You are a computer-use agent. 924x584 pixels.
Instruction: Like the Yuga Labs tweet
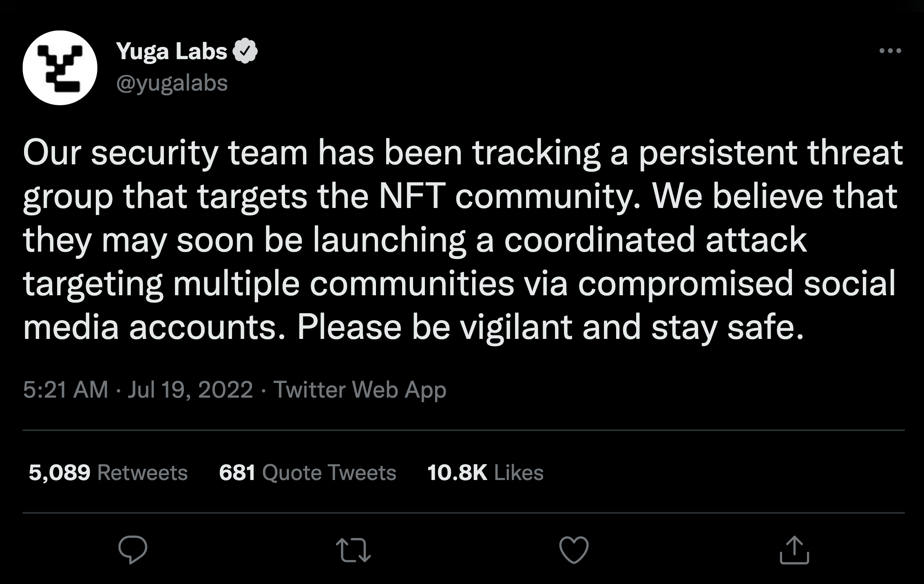[574, 550]
